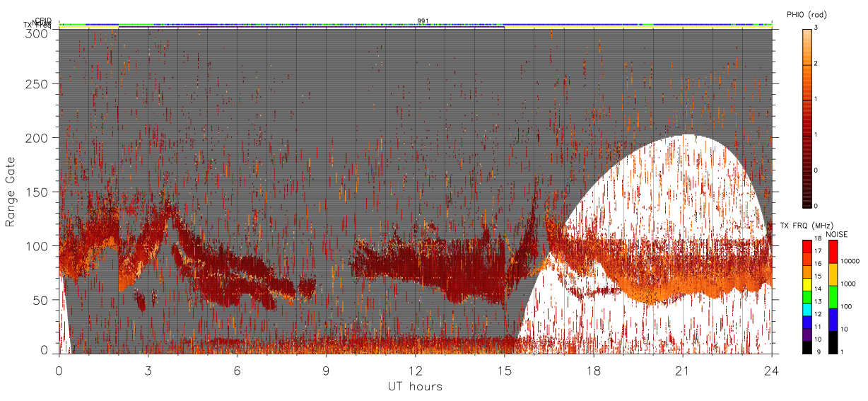The image size is (868, 401).
Task: Click the 11 MHz label in TX FRQ legend
Action: click(x=817, y=326)
